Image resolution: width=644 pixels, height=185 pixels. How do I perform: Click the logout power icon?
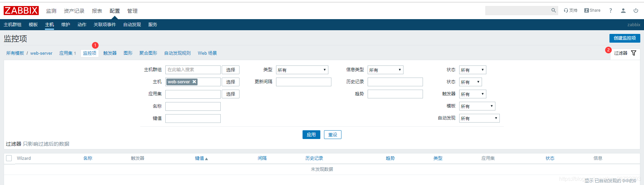(x=636, y=10)
